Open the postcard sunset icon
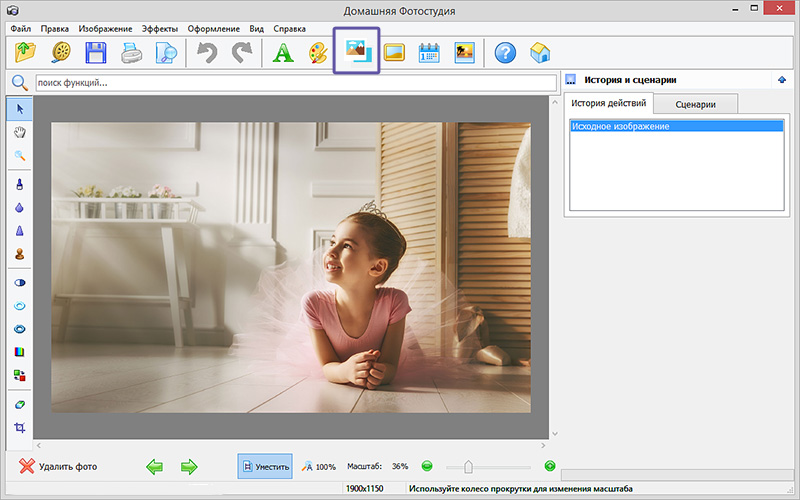Screen dimensions: 800x500 click(x=464, y=53)
